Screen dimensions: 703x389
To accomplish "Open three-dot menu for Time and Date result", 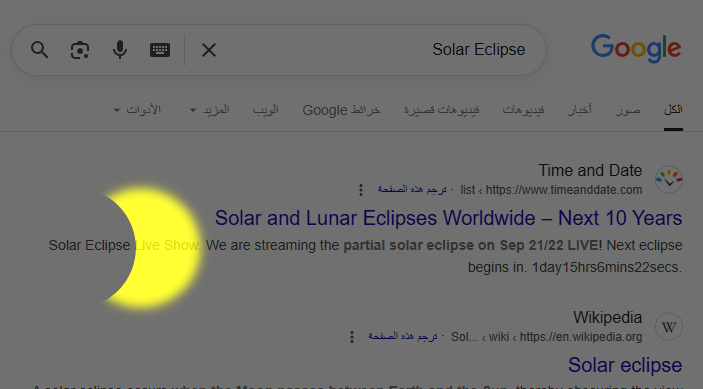I will point(361,190).
